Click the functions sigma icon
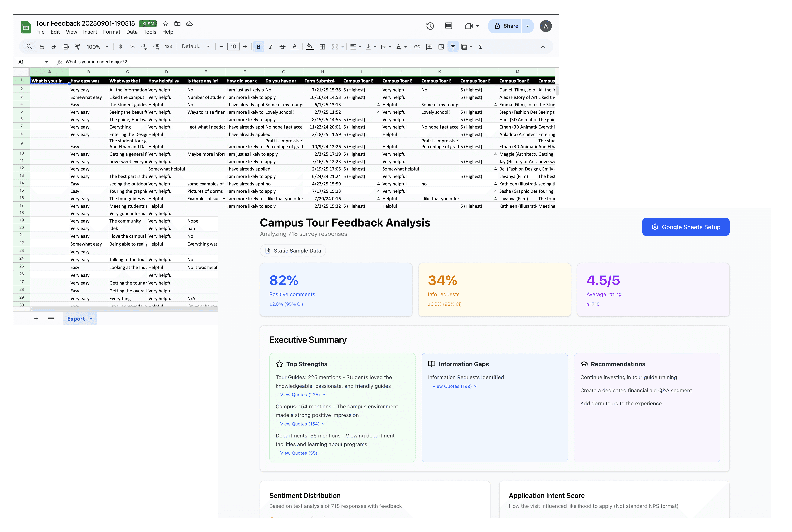Image resolution: width=792 pixels, height=532 pixels. pyautogui.click(x=480, y=47)
